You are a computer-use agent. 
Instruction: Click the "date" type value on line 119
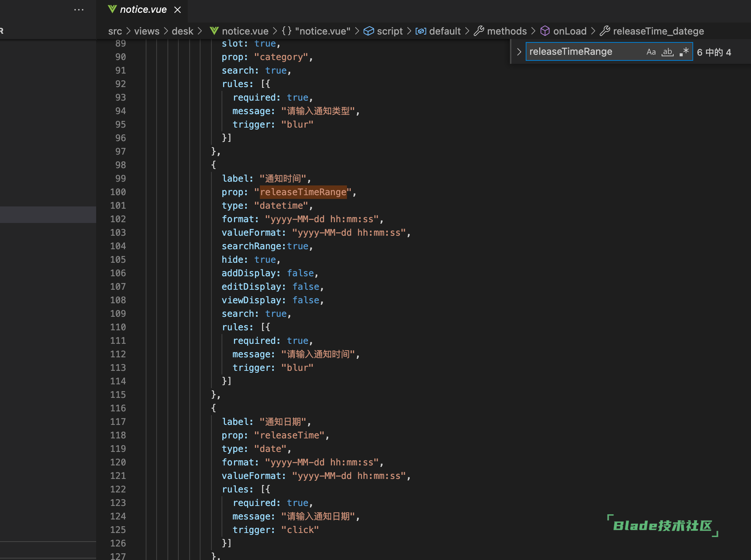tap(270, 449)
